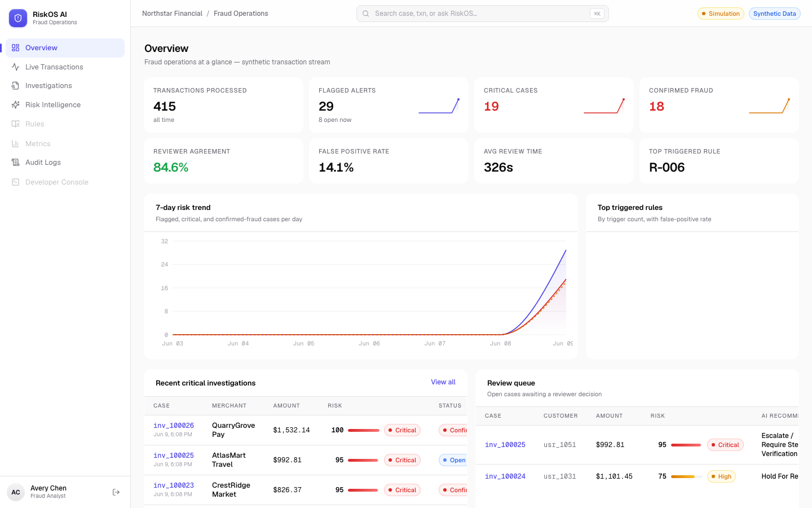Click the $1,101.45 amount cell
Image resolution: width=812 pixels, height=508 pixels.
pyautogui.click(x=614, y=476)
